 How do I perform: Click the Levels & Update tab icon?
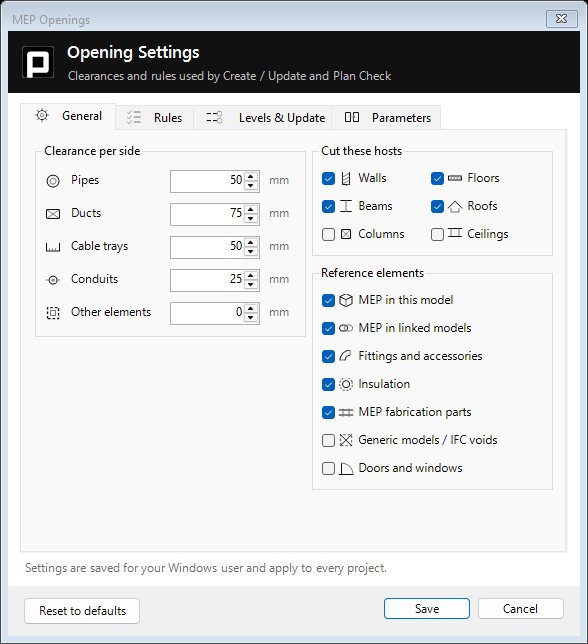pos(214,117)
